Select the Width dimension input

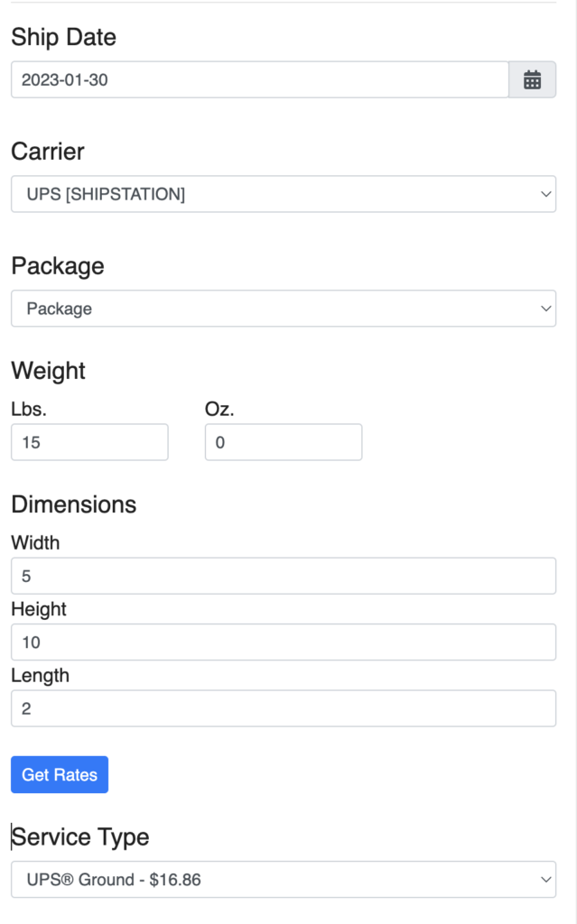[284, 576]
